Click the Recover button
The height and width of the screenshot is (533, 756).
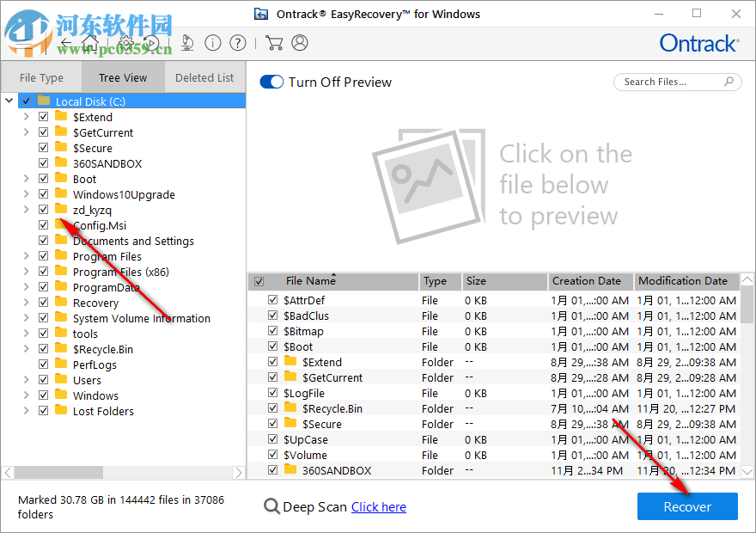click(x=687, y=506)
